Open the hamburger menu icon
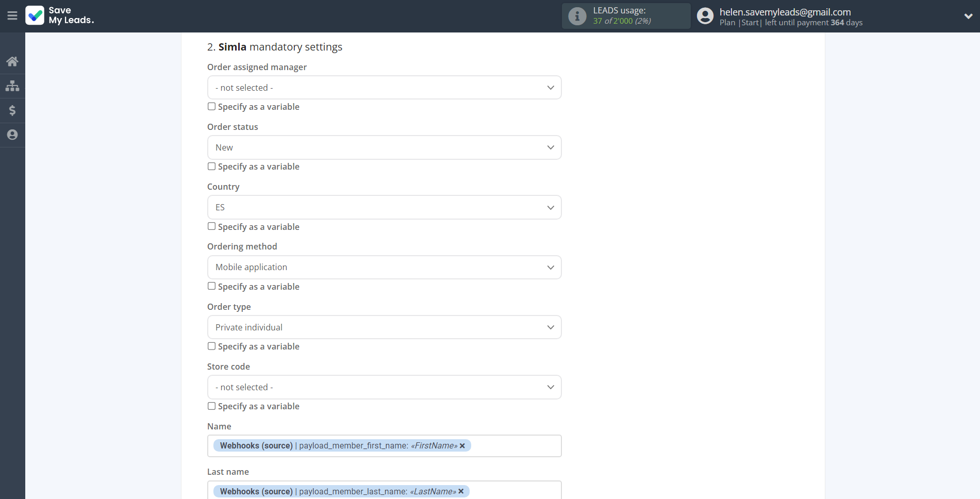This screenshot has width=980, height=499. click(12, 16)
